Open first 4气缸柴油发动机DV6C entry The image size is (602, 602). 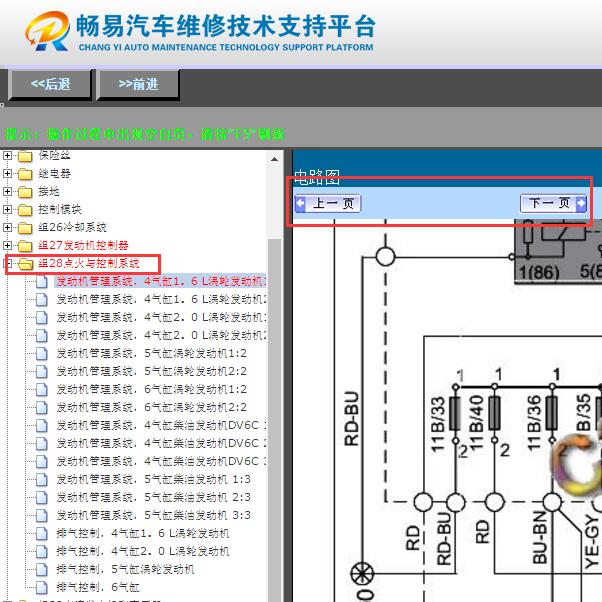point(161,425)
